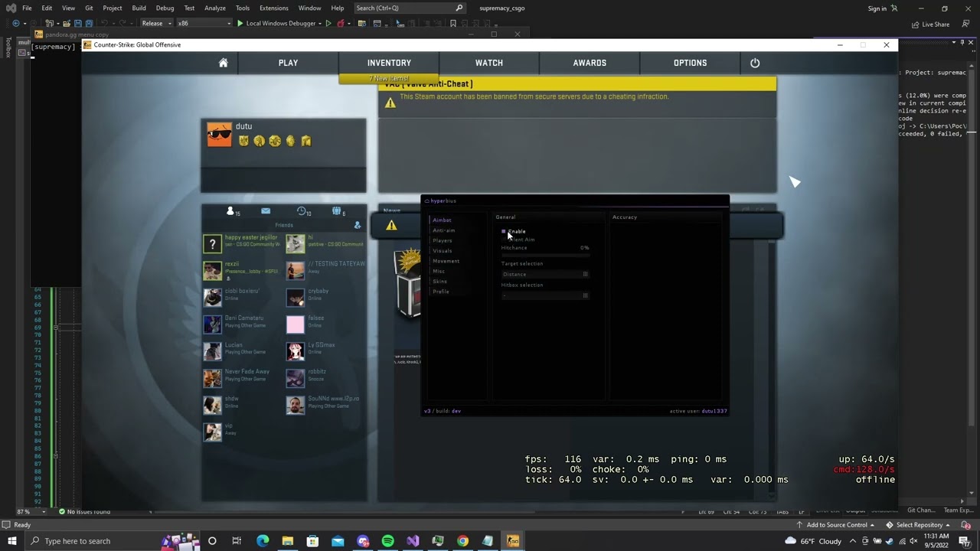
Task: Open dropdown arrow next to Local Windows Debugger
Action: [320, 24]
